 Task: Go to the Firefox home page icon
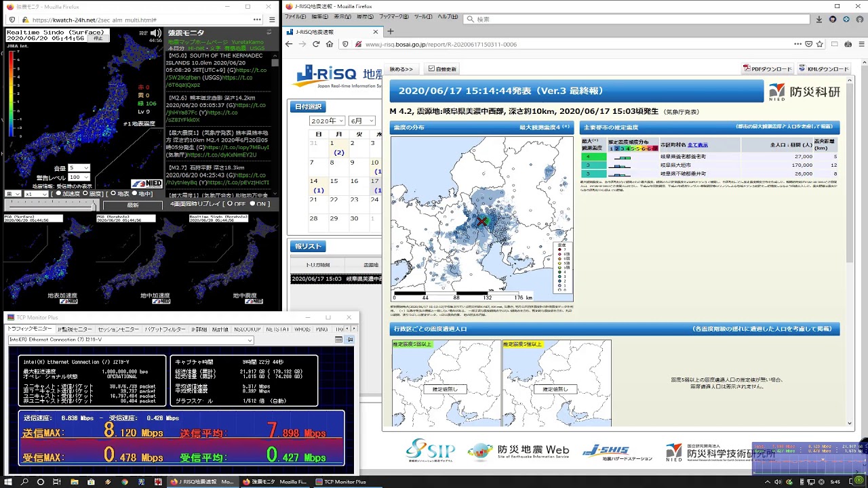click(330, 44)
